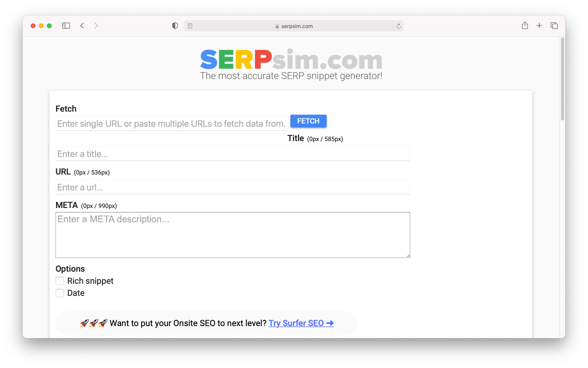The width and height of the screenshot is (588, 368).
Task: Open a new tab with plus icon
Action: click(539, 26)
